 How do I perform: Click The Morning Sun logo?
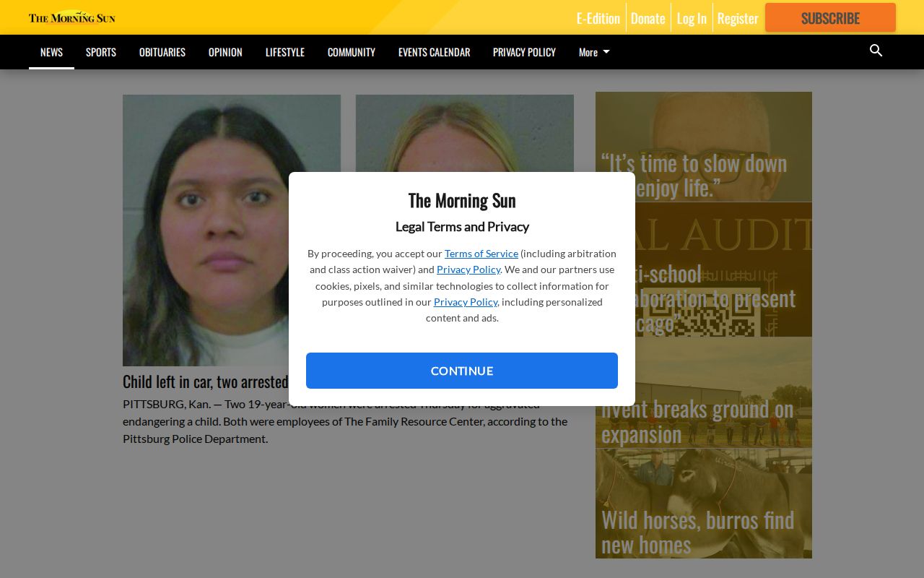(x=72, y=17)
